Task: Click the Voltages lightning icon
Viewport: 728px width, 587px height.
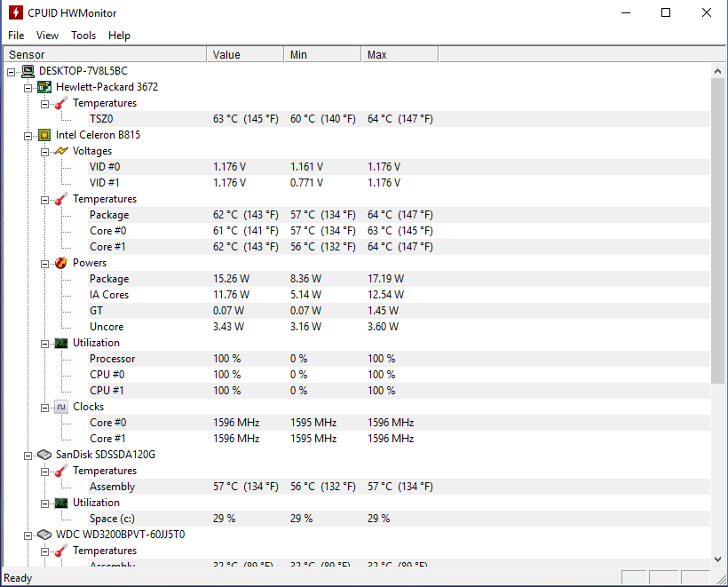Action: coord(61,151)
